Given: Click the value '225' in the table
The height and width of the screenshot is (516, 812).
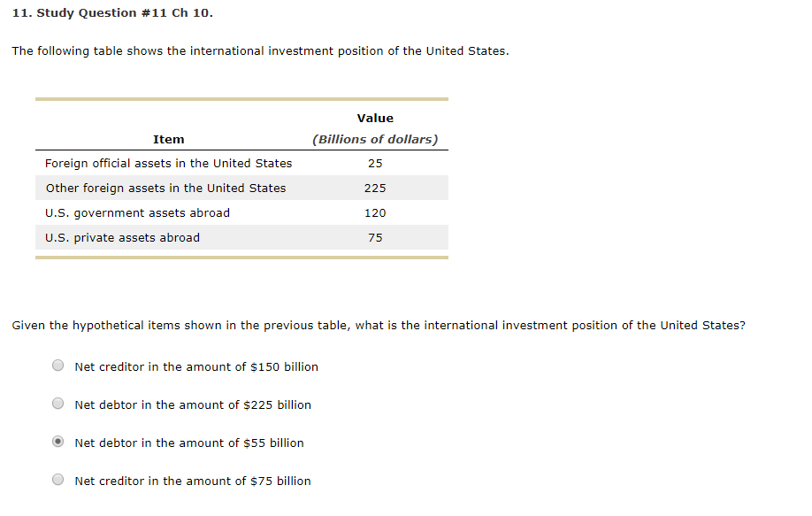Looking at the screenshot, I should 375,188.
